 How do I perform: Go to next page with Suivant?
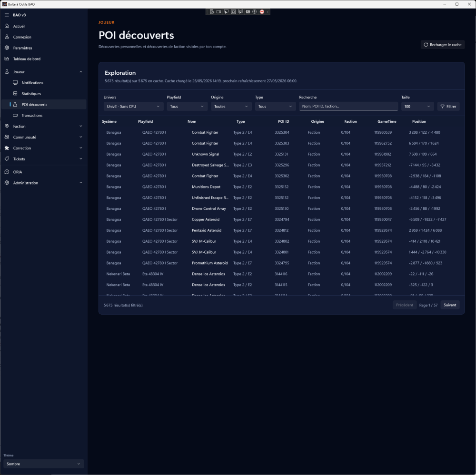[450, 305]
